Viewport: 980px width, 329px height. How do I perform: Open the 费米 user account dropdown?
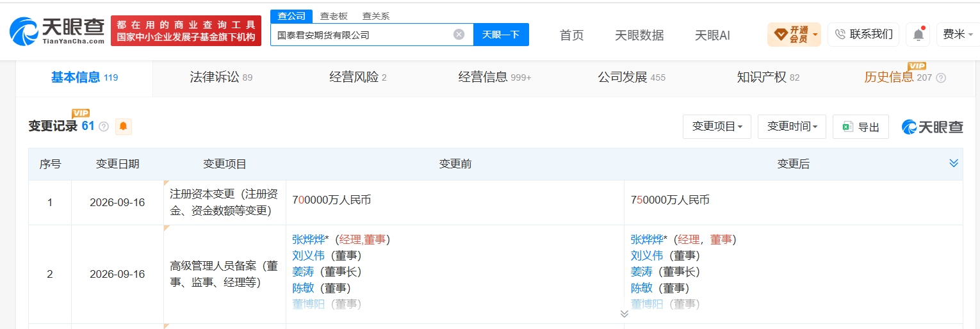click(x=958, y=35)
